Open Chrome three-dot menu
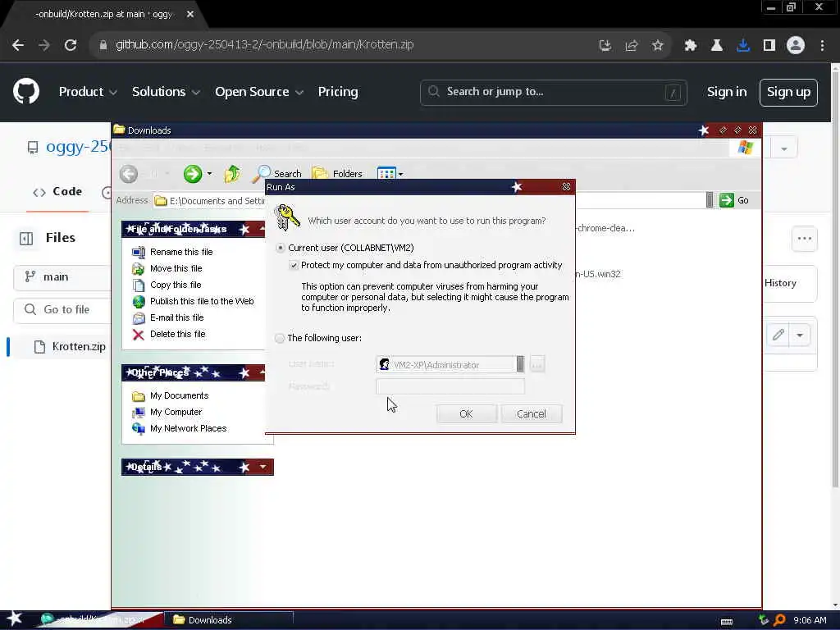The width and height of the screenshot is (840, 630). 822,46
